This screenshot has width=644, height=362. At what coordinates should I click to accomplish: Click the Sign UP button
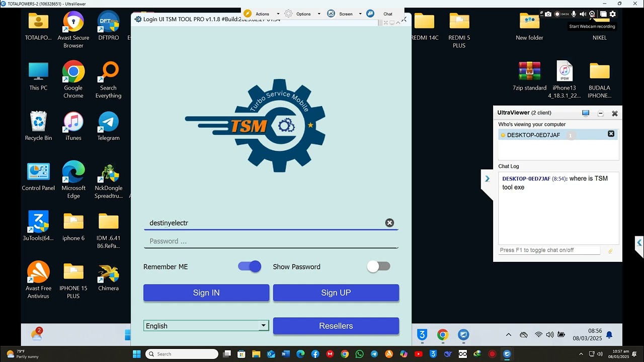pyautogui.click(x=336, y=293)
